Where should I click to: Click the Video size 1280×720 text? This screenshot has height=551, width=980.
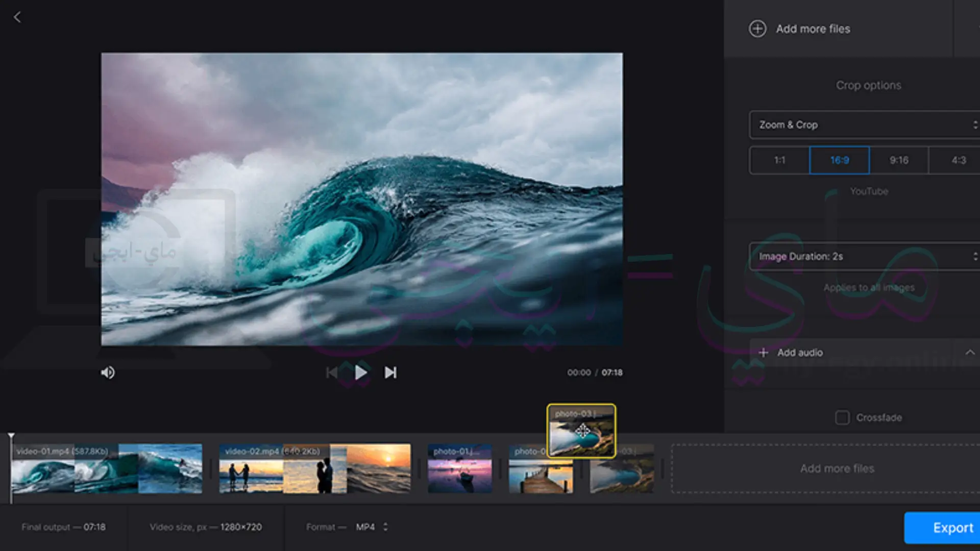[x=206, y=527]
